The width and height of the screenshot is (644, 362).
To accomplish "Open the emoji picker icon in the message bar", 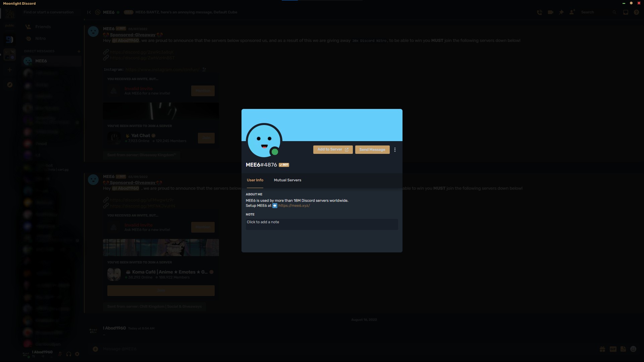I will coord(633,349).
